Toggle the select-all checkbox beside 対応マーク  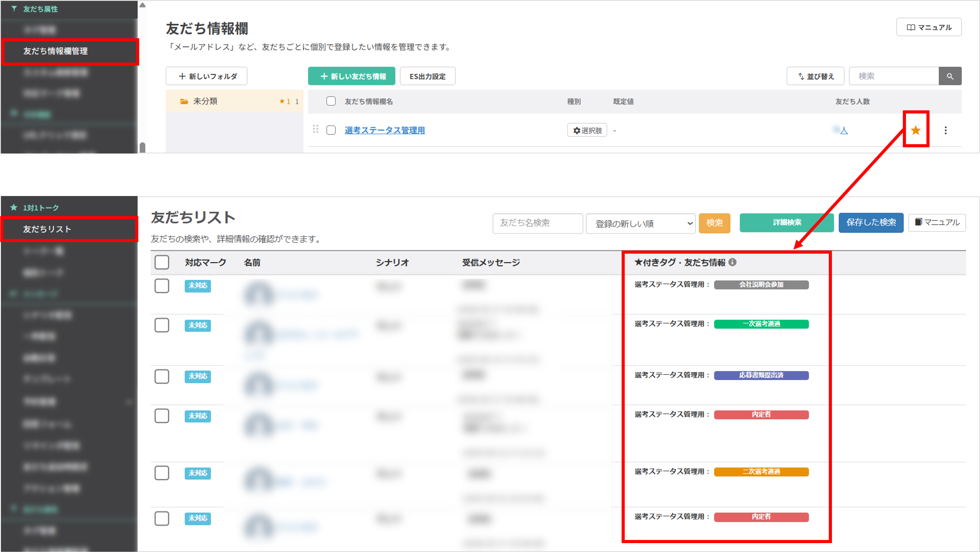tap(162, 262)
